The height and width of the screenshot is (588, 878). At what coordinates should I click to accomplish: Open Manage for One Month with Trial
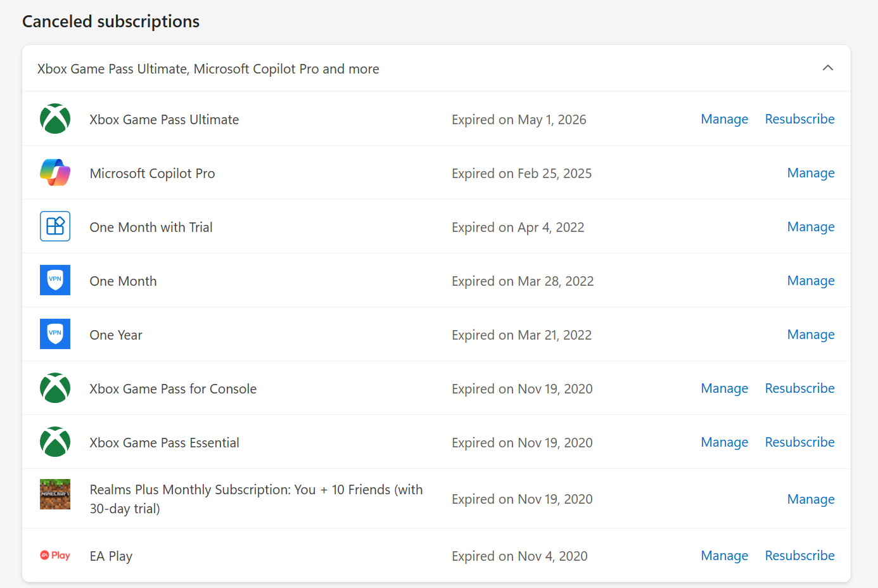(x=811, y=227)
